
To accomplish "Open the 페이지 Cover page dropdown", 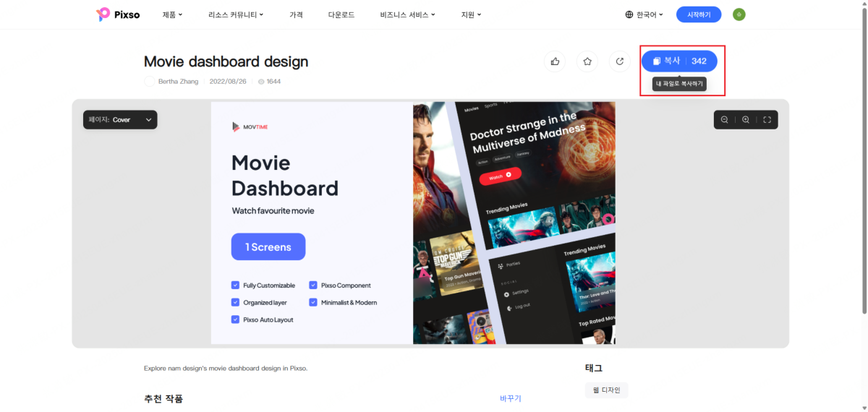I will click(x=120, y=120).
